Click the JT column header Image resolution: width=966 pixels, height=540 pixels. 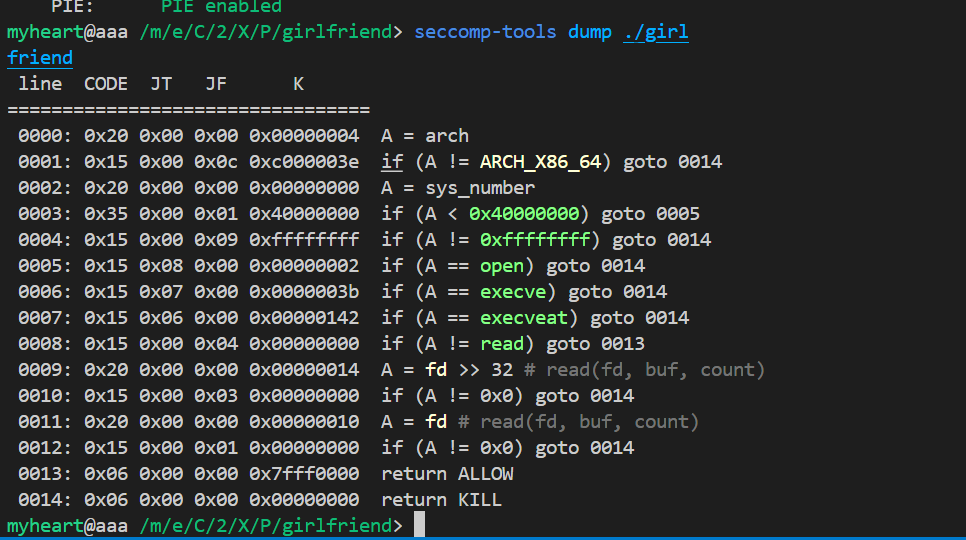click(x=160, y=84)
